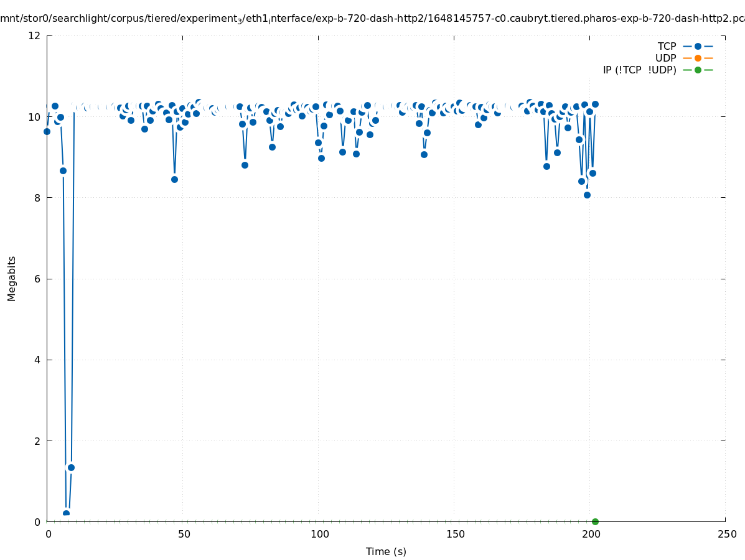
Task: Click the orange UDP legend marker
Action: click(698, 58)
